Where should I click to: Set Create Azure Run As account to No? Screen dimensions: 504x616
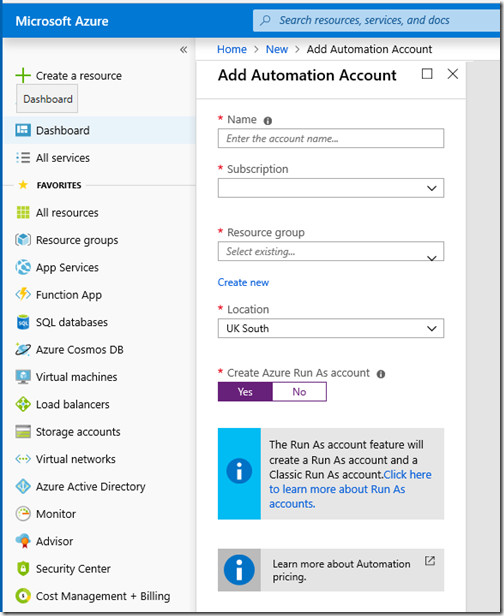click(x=299, y=392)
